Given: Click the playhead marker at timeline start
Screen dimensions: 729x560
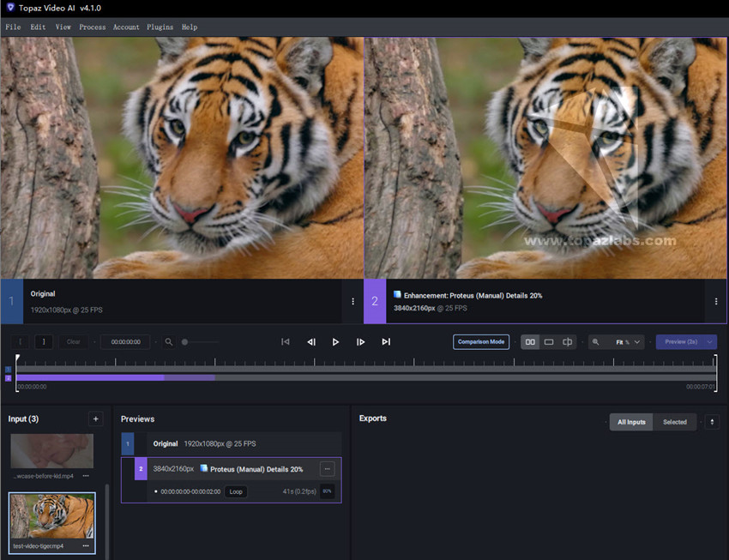Looking at the screenshot, I should pyautogui.click(x=18, y=358).
